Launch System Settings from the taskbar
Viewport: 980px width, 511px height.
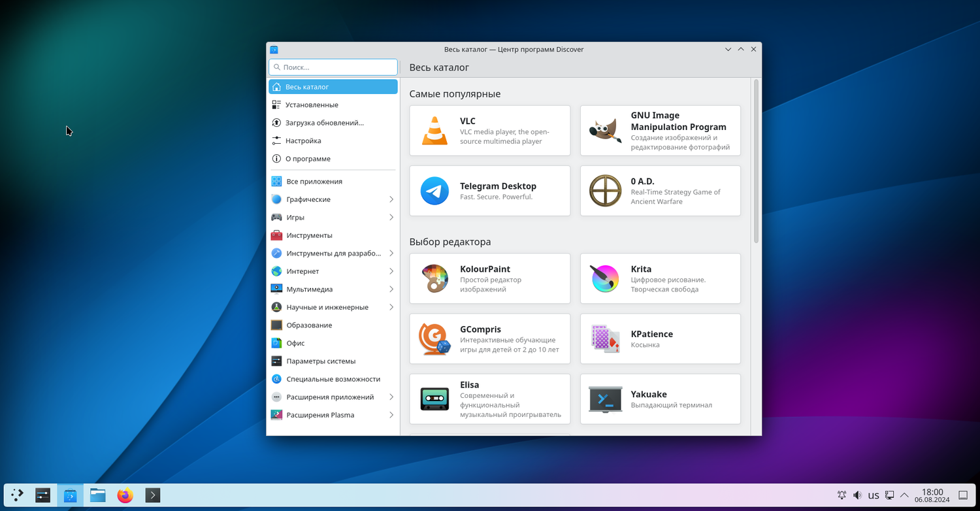pyautogui.click(x=43, y=495)
